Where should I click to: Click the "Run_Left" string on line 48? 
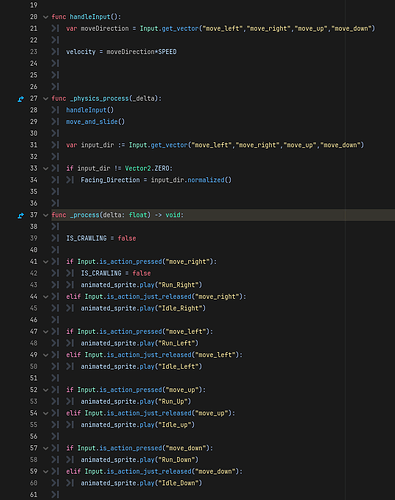pos(177,344)
